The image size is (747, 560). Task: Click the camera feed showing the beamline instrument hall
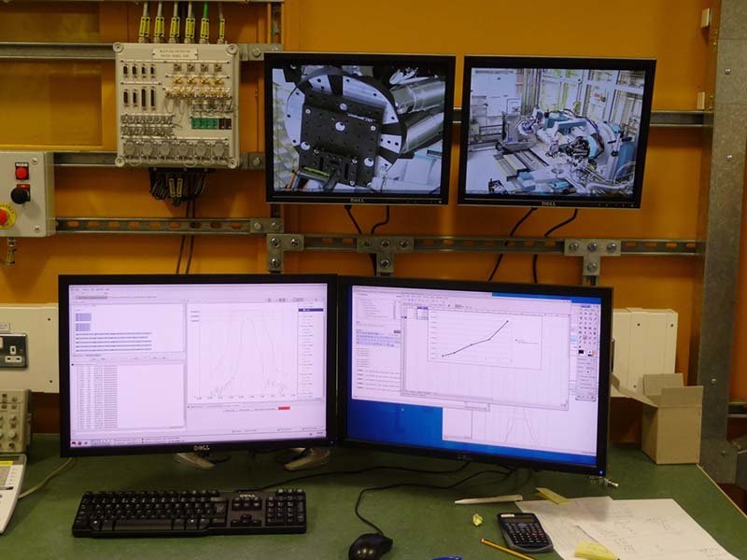click(x=557, y=129)
